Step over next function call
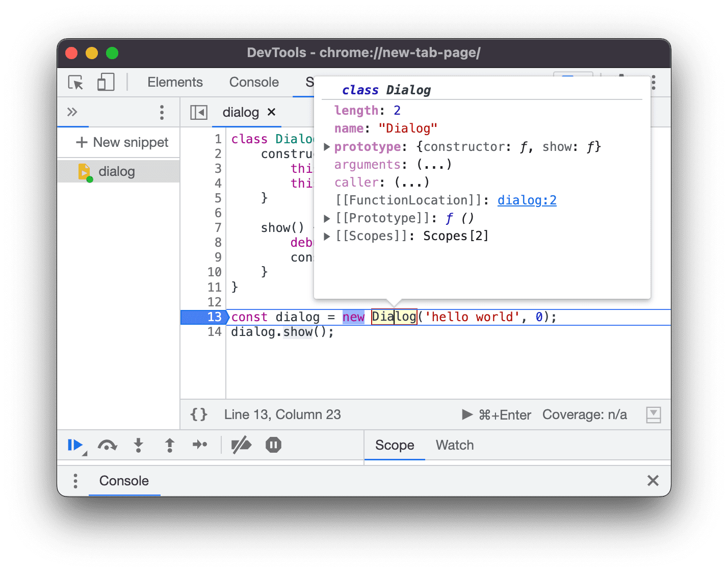The height and width of the screenshot is (572, 728). (x=108, y=445)
